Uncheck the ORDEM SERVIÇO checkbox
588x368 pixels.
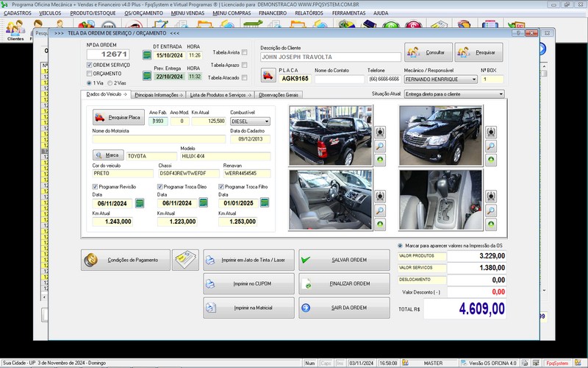click(x=90, y=66)
